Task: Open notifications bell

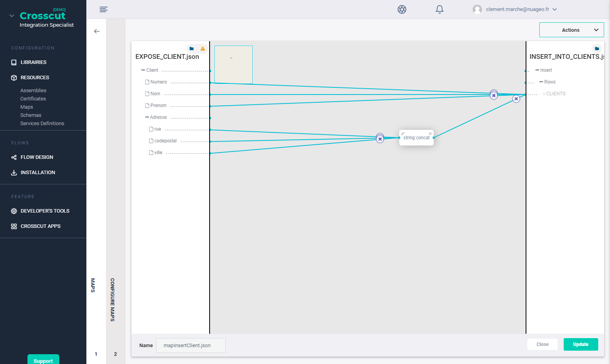Action: pos(440,9)
